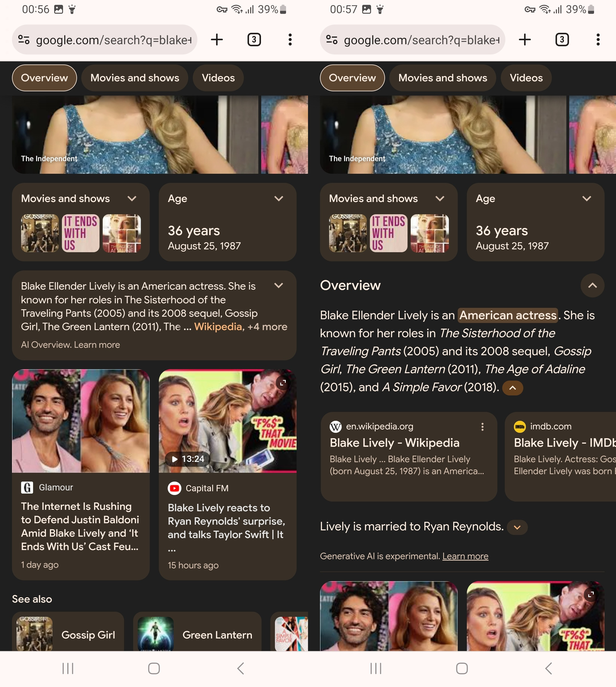Tap YouTube icon beside Capital FM
616x687 pixels.
(175, 488)
